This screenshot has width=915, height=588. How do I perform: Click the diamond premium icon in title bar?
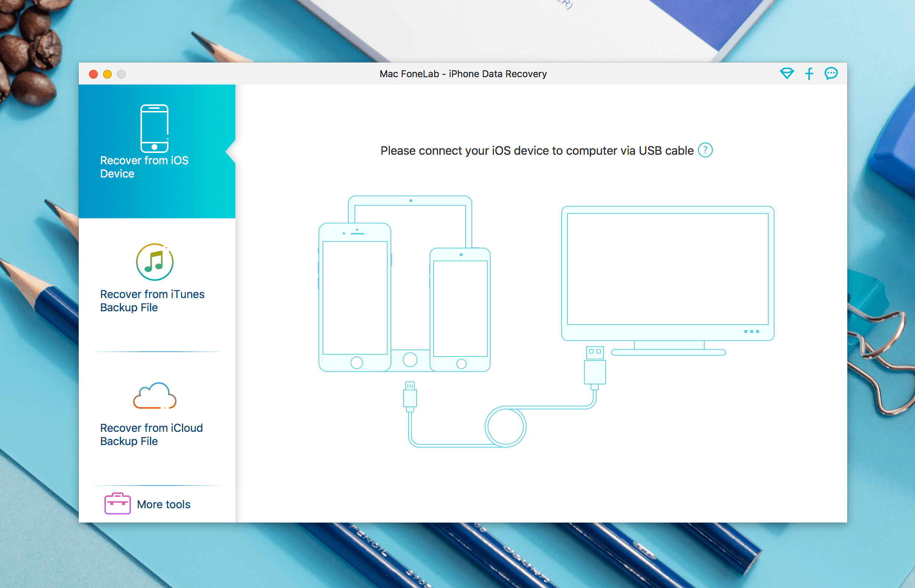click(x=787, y=73)
